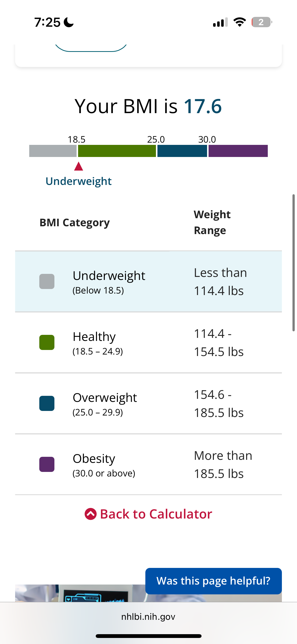Tap the battery indicator icon
297x644 pixels.
pyautogui.click(x=262, y=22)
